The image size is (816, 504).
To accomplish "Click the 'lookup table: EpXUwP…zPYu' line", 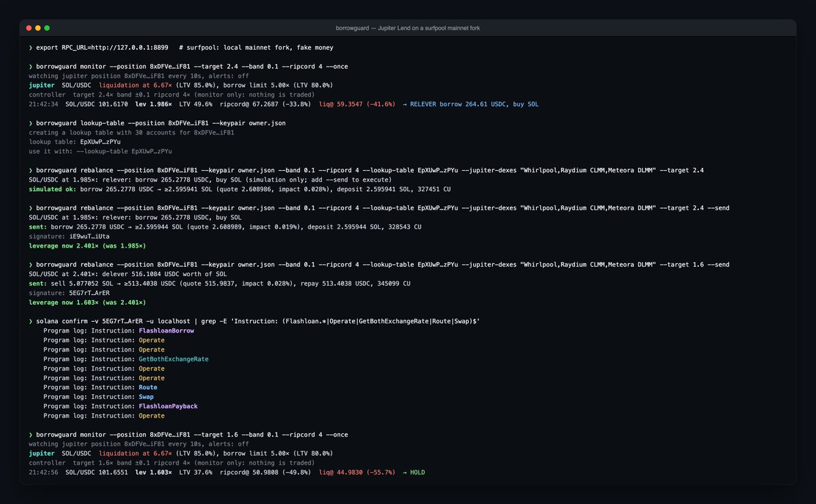I will [x=74, y=142].
